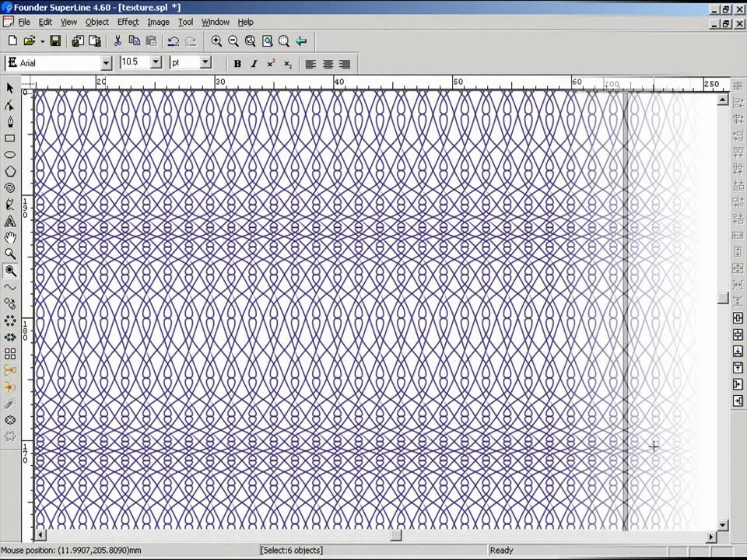Pick the Spiral tool
This screenshot has height=560, width=747.
(x=10, y=188)
